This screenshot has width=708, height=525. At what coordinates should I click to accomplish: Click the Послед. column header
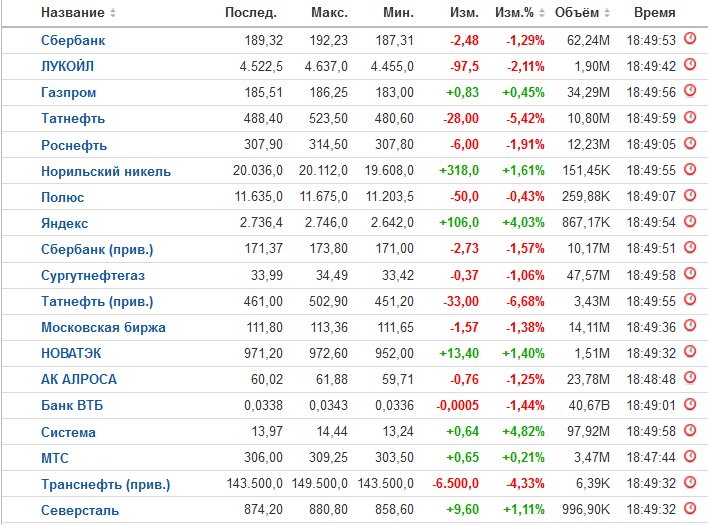pyautogui.click(x=251, y=13)
